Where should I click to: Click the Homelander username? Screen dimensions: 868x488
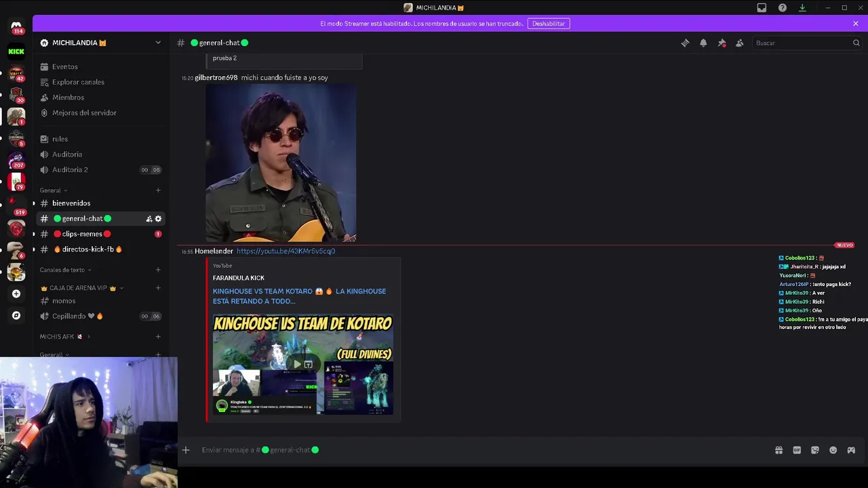(x=214, y=251)
